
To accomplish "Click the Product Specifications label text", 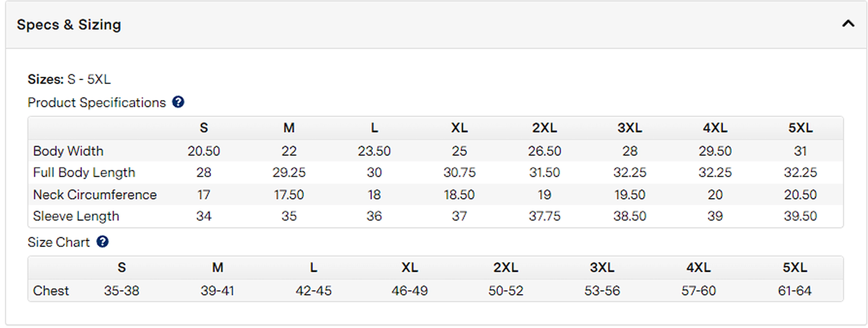I will click(x=97, y=102).
